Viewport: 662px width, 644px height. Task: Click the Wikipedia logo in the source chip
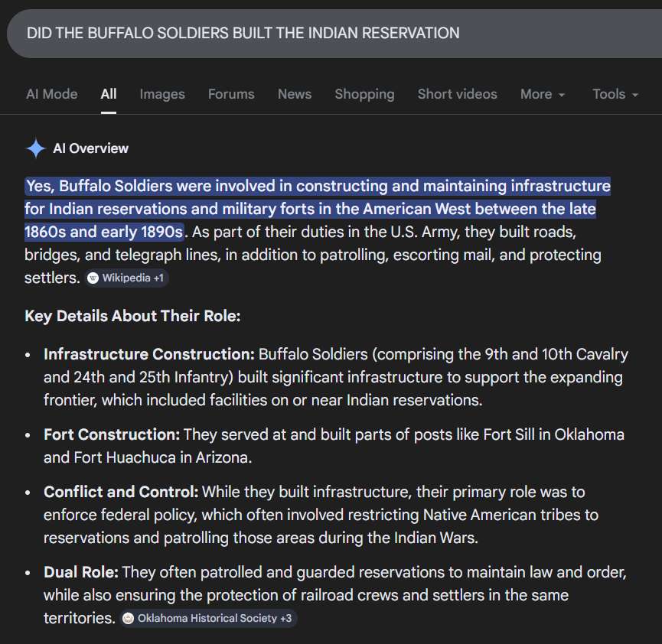(93, 278)
